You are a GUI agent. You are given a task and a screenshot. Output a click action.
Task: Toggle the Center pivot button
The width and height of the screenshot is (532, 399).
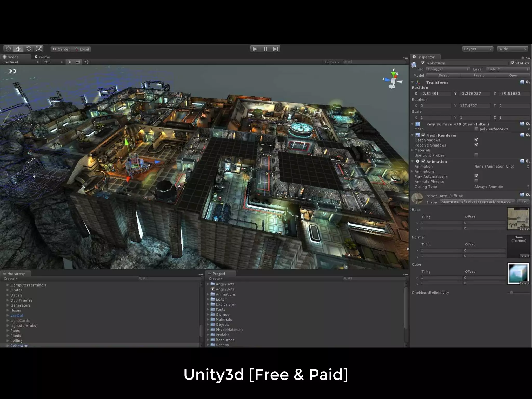click(x=61, y=49)
